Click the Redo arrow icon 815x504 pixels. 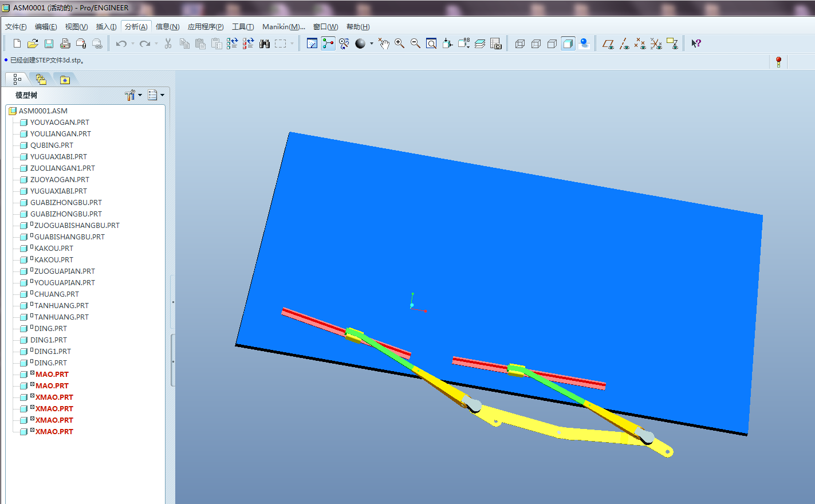pos(145,44)
